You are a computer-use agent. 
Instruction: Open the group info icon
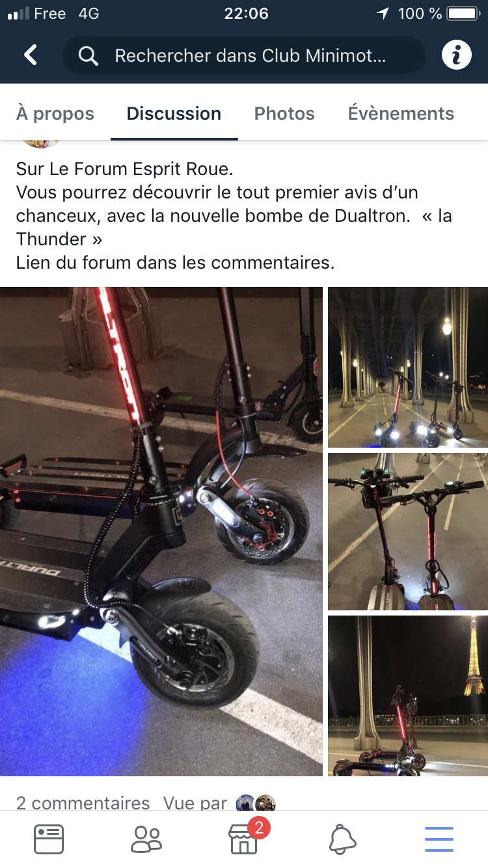pos(457,55)
